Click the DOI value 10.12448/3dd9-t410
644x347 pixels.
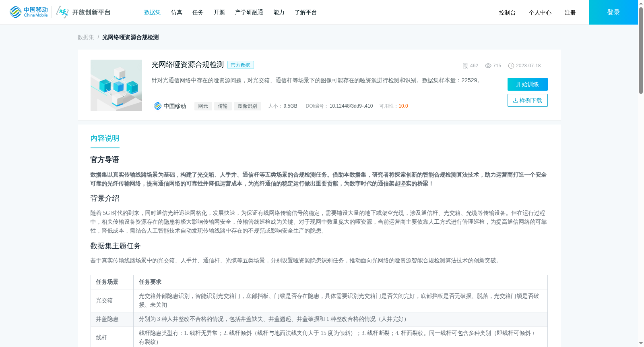(x=351, y=106)
